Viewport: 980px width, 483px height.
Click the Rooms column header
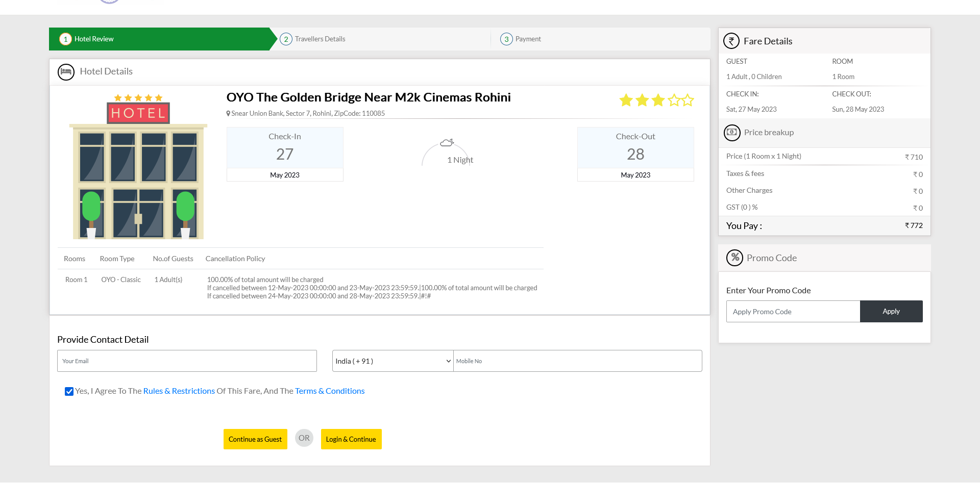point(75,259)
